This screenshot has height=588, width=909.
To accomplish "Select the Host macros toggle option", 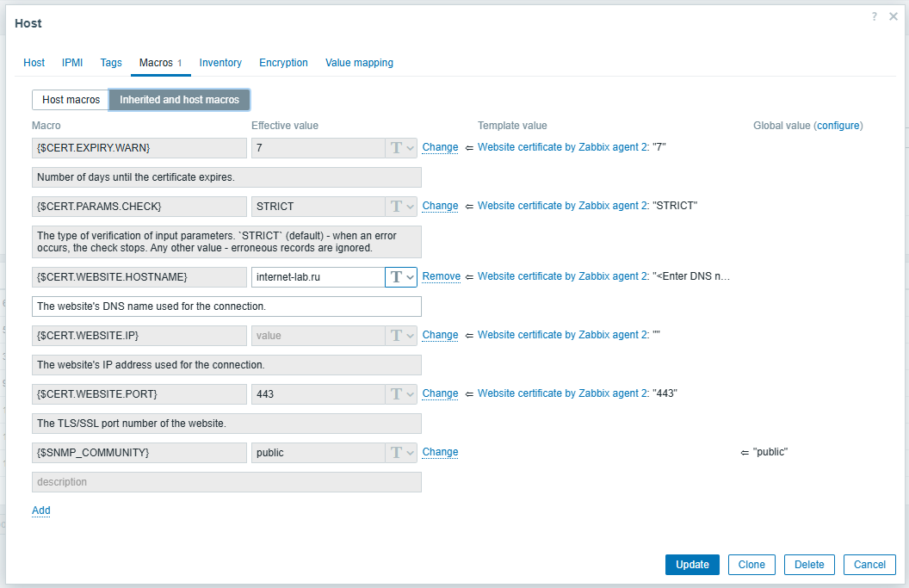I will tap(71, 100).
